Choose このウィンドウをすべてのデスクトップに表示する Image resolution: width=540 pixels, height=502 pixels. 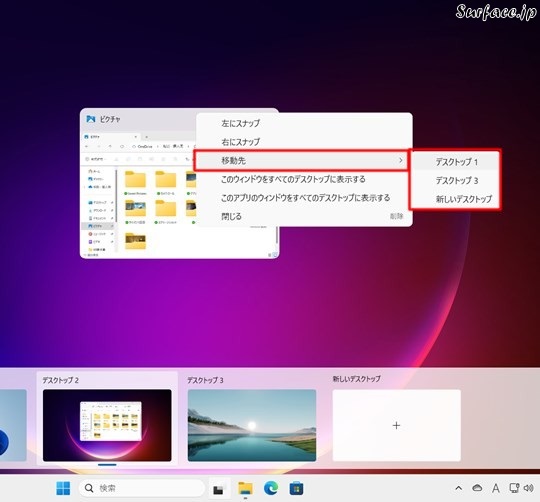click(304, 179)
